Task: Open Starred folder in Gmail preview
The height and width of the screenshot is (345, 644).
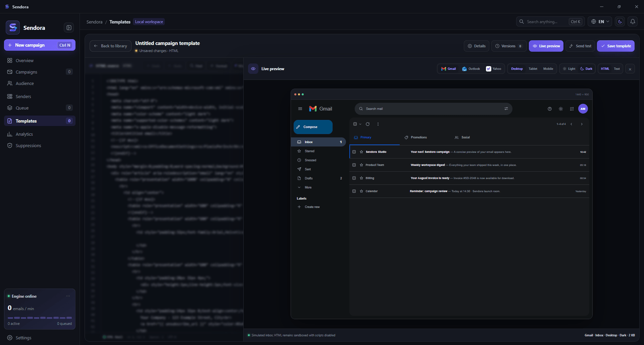Action: [x=318, y=151]
